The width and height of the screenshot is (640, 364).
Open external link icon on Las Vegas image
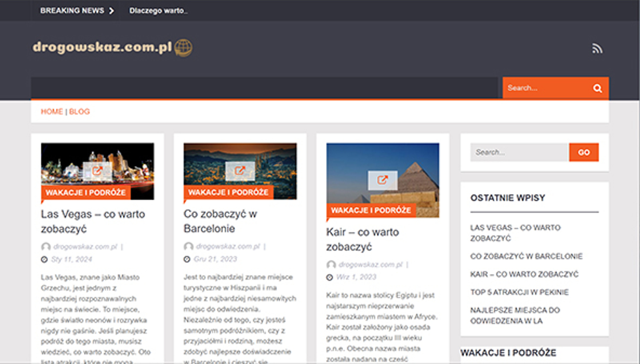[x=97, y=171]
